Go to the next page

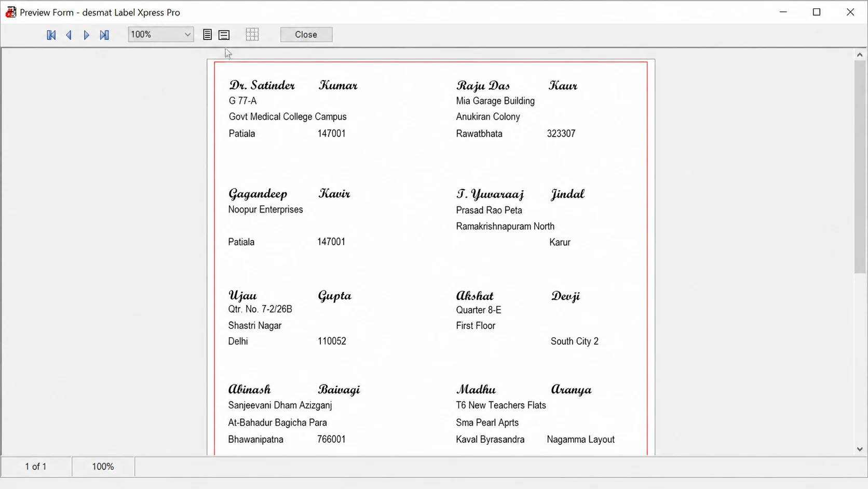coord(86,35)
